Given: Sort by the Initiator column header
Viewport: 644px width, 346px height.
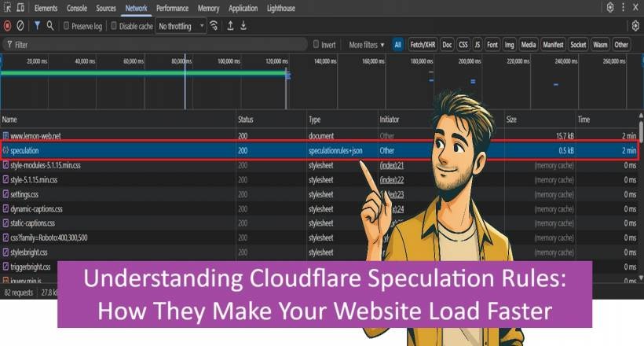Looking at the screenshot, I should (x=404, y=120).
